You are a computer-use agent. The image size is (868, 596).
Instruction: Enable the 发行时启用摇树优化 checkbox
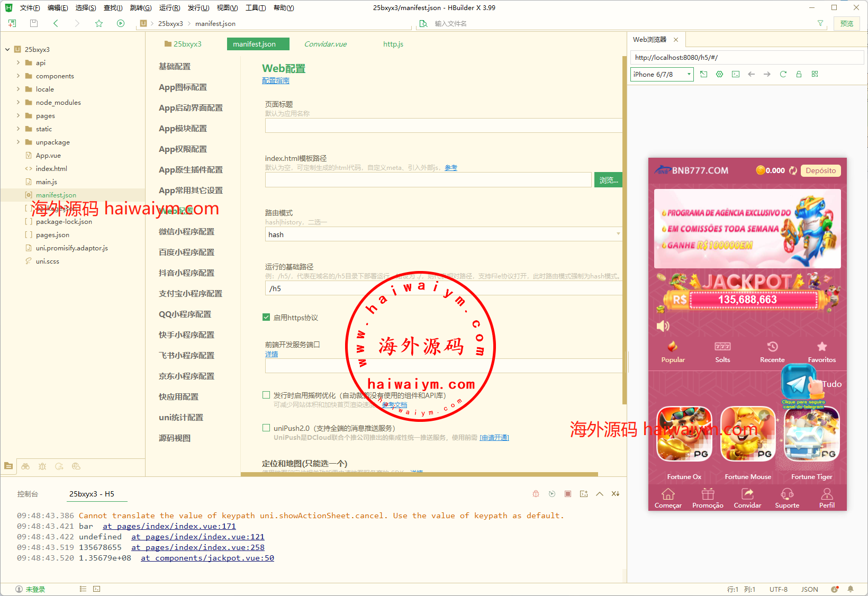click(266, 395)
